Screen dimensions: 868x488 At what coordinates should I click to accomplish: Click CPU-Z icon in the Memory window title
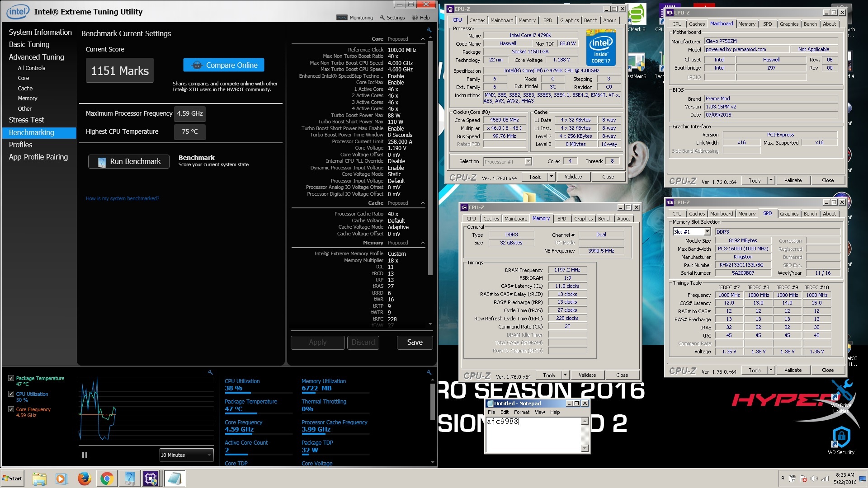click(464, 207)
